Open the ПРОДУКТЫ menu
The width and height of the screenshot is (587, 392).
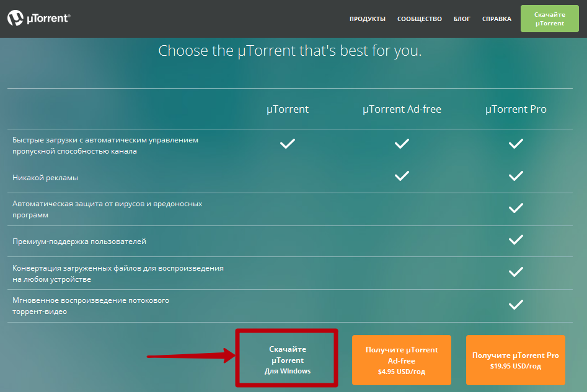367,19
